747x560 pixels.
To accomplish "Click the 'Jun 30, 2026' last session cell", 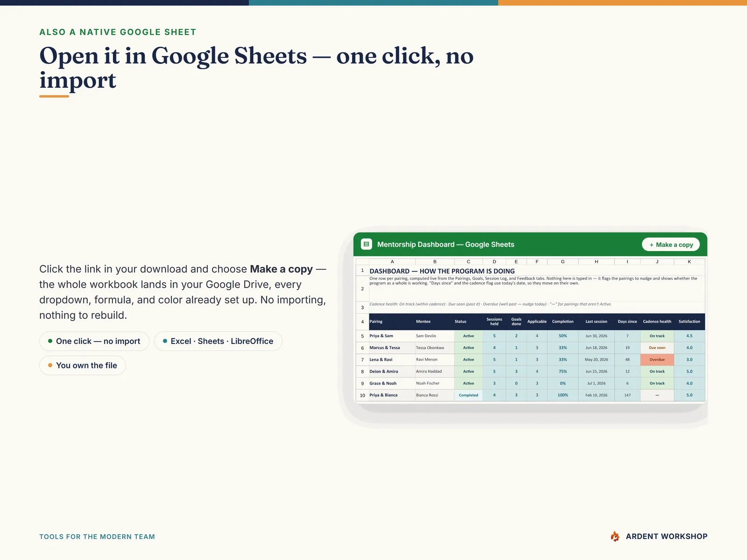I will 596,336.
